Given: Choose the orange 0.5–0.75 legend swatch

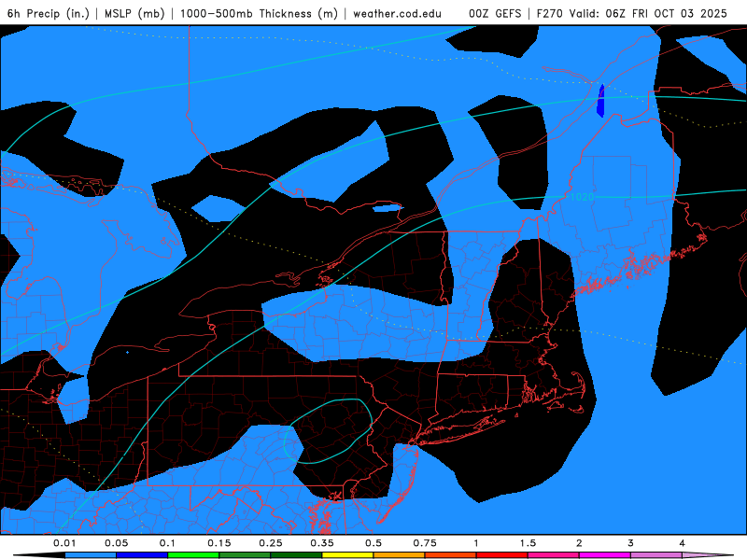Looking at the screenshot, I should (400, 555).
